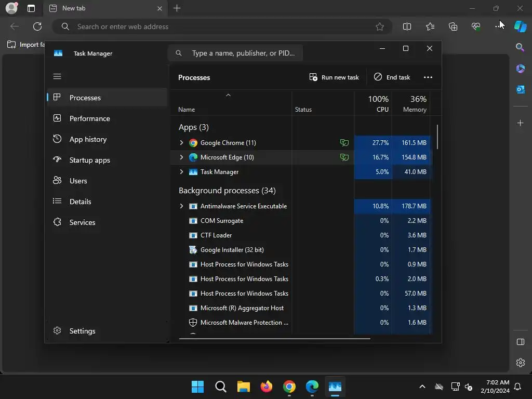Click the Run new task button
532x399 pixels.
click(334, 77)
